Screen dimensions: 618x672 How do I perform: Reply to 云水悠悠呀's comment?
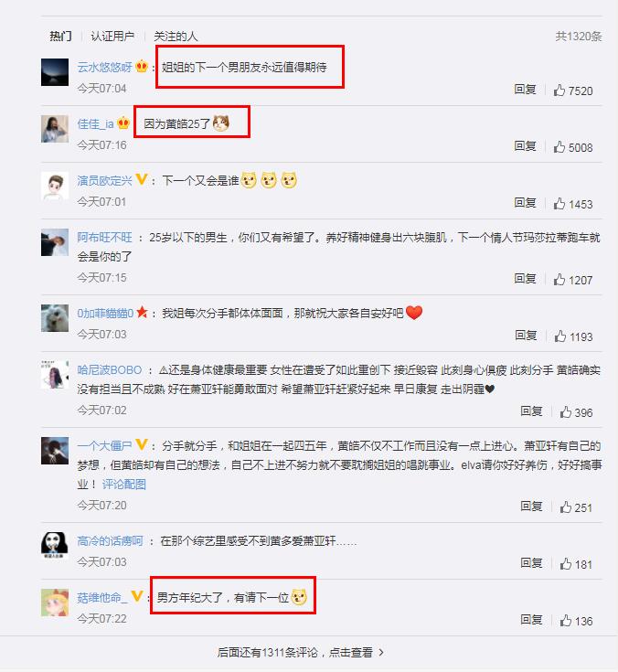525,90
